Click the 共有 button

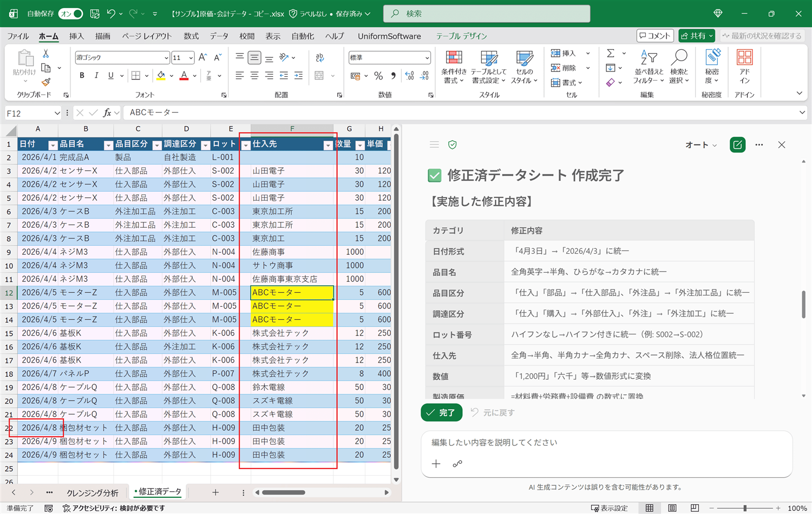697,36
